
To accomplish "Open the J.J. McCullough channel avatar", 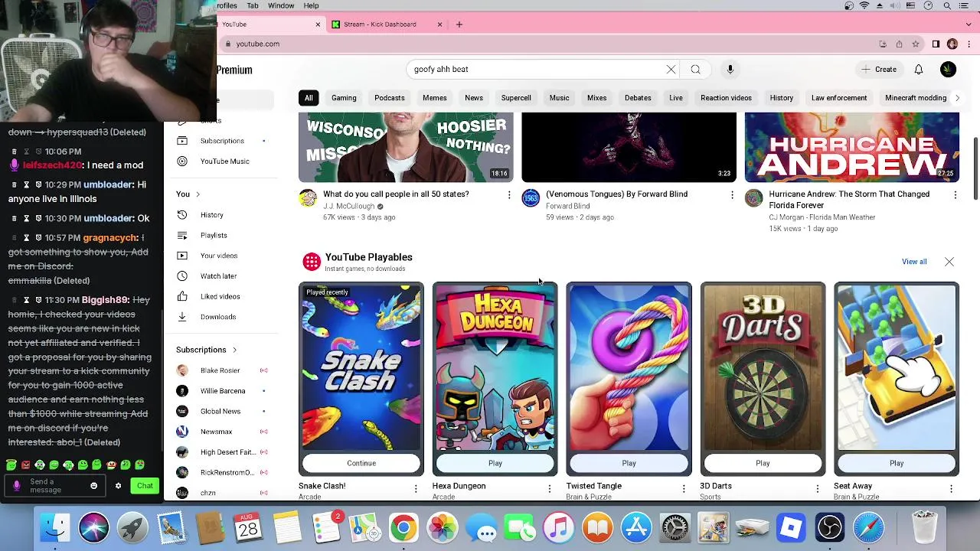I will point(308,199).
